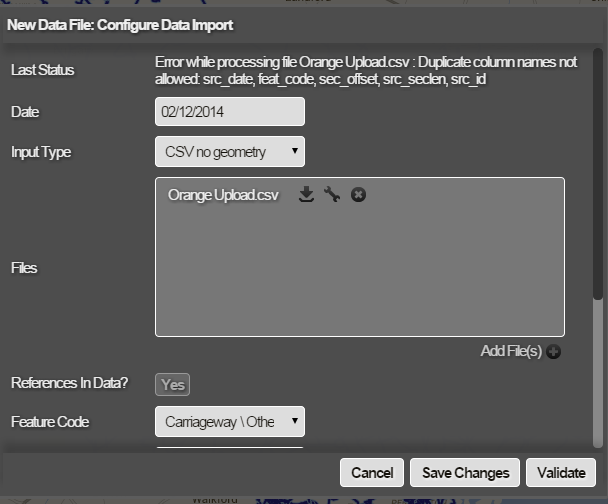Validate the data import

[561, 473]
